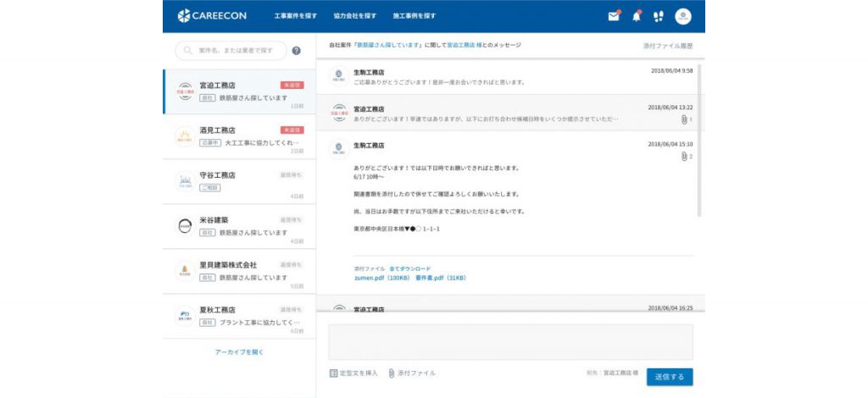Open the mail messages icon in header
Screen dimensions: 868x398
pyautogui.click(x=614, y=16)
